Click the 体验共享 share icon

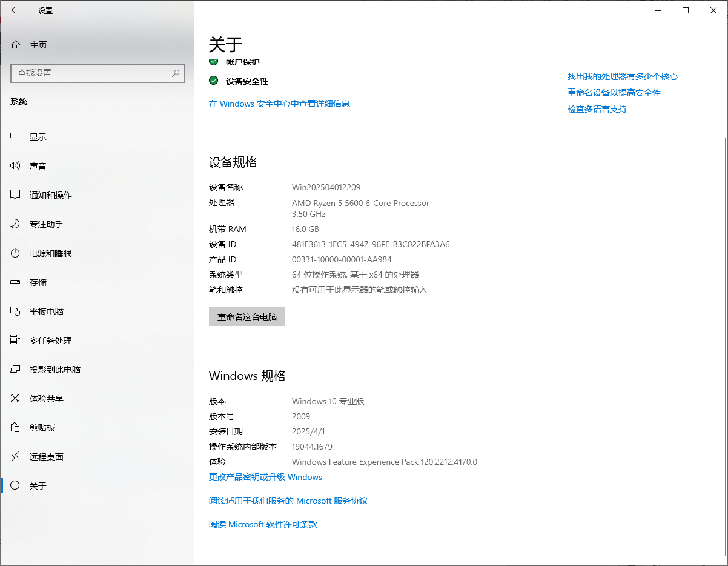16,399
